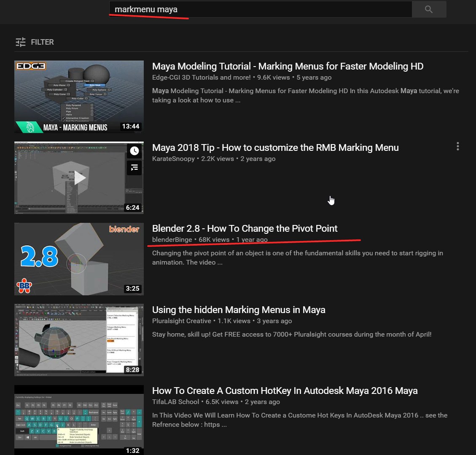The width and height of the screenshot is (476, 455).
Task: Open the Custom HotKey keyboard thumbnail
Action: point(79,420)
